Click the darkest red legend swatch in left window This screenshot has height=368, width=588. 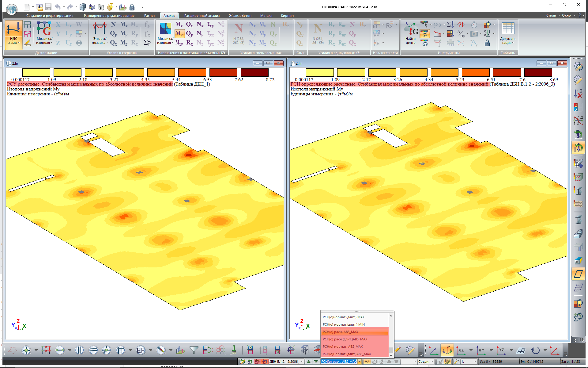(254, 72)
